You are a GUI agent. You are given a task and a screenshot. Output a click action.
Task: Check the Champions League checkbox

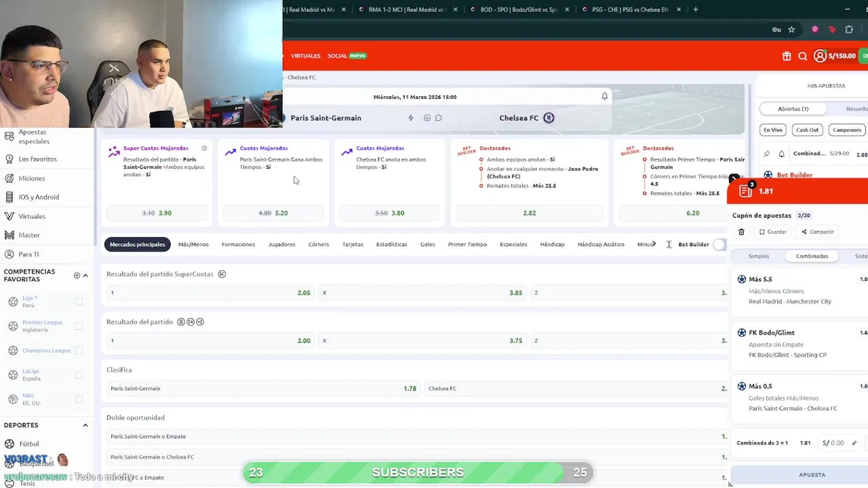(79, 350)
